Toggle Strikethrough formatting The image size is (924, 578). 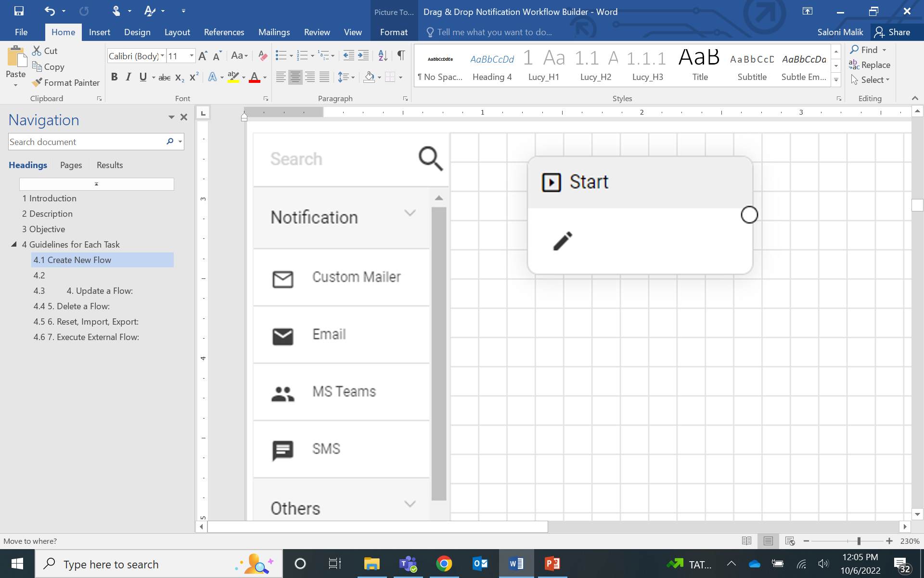[164, 77]
